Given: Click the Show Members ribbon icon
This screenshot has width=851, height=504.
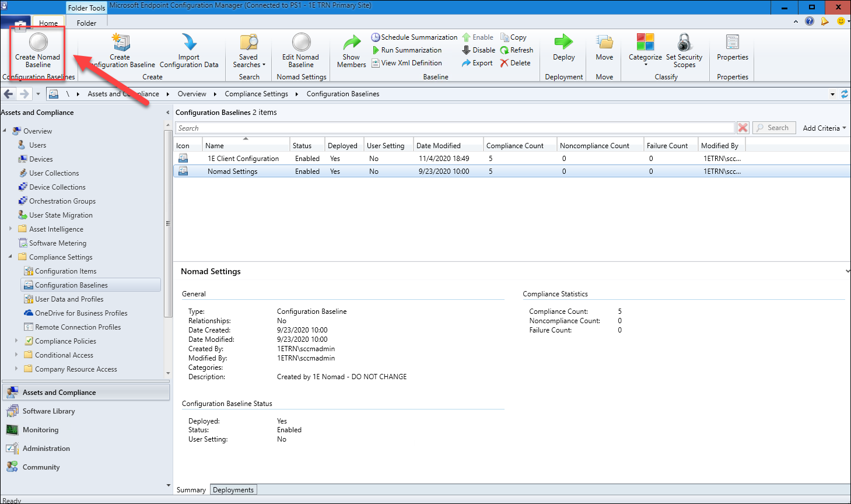Looking at the screenshot, I should [x=351, y=43].
